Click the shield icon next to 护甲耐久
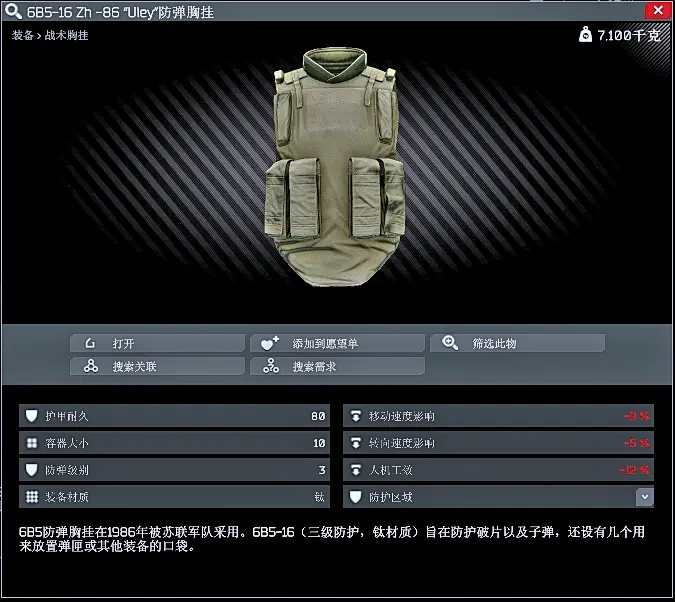This screenshot has height=602, width=675. [x=32, y=416]
